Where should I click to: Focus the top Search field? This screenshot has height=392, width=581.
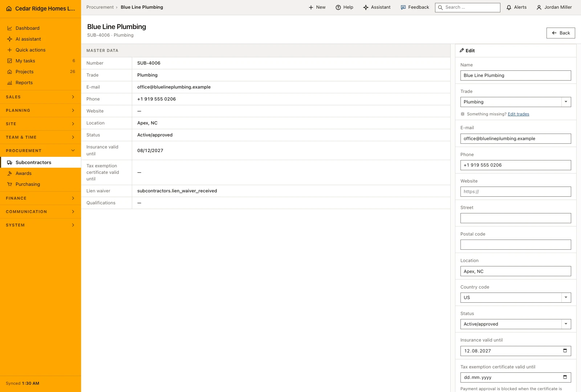point(468,7)
